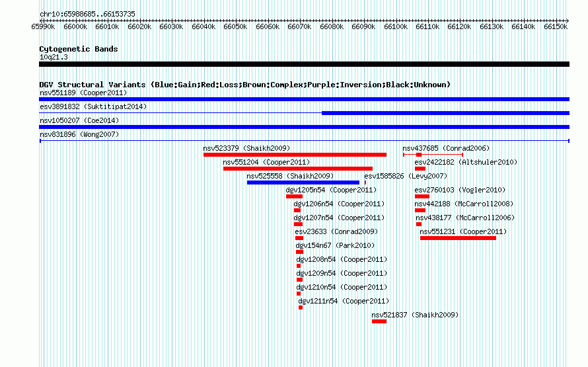Click dgv1210n54 (Cooper2011) label
The width and height of the screenshot is (588, 367).
[x=342, y=287]
